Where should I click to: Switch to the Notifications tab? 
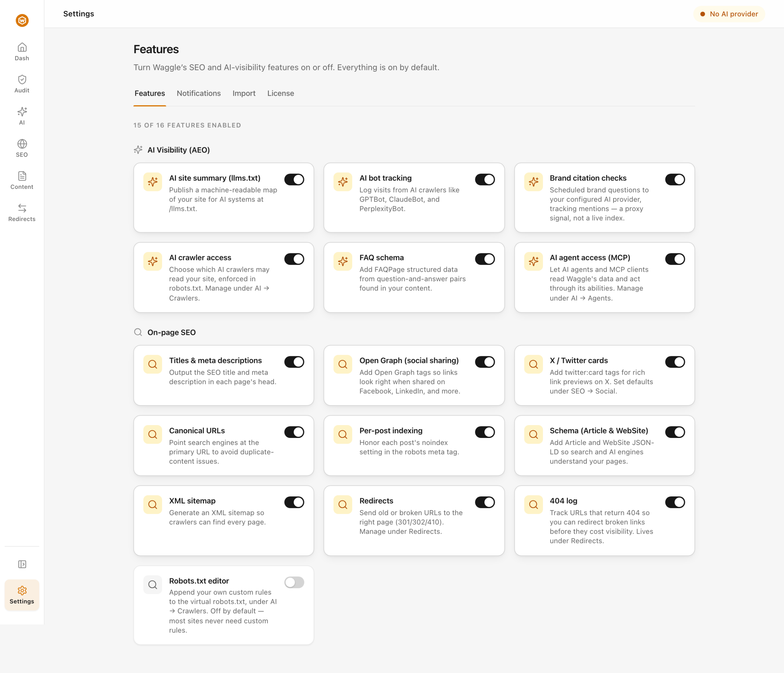click(199, 93)
